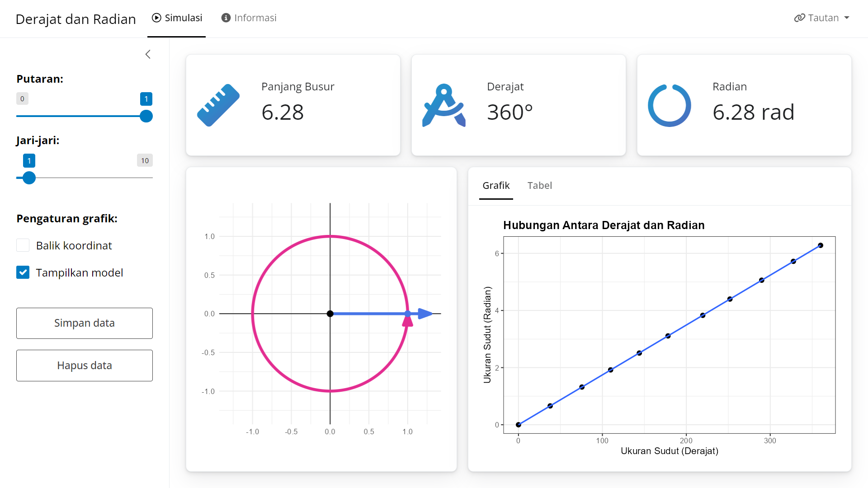Click the chain link icon beside Tautan
This screenshot has width=868, height=488.
click(x=799, y=18)
